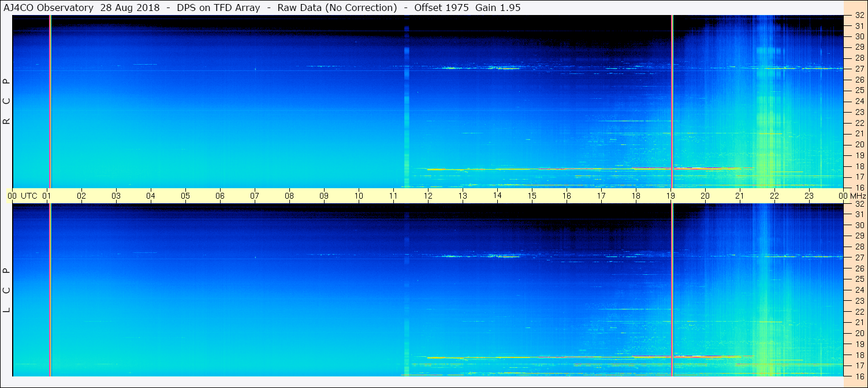Select the 21 MHz tick in the LCP panel

point(859,322)
